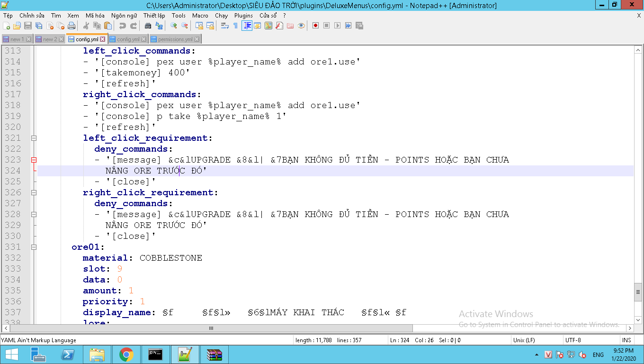Viewport: 644px width, 364px height.
Task: Click the horizontal scrollbar thumb
Action: (211, 328)
